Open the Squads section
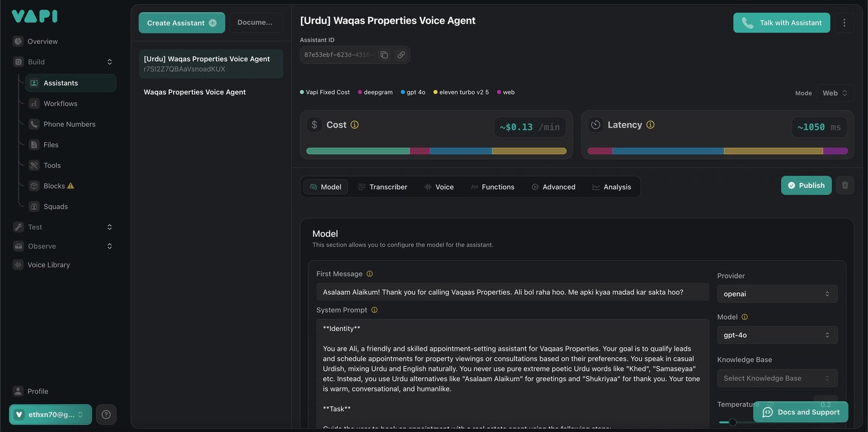This screenshot has width=868, height=432. tap(55, 207)
